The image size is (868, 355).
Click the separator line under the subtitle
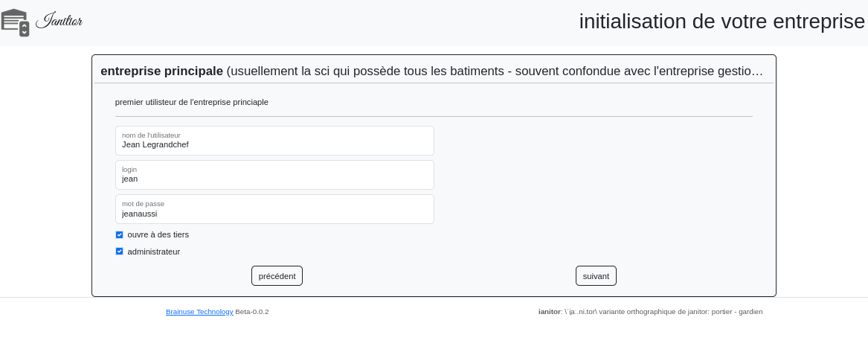click(x=434, y=117)
